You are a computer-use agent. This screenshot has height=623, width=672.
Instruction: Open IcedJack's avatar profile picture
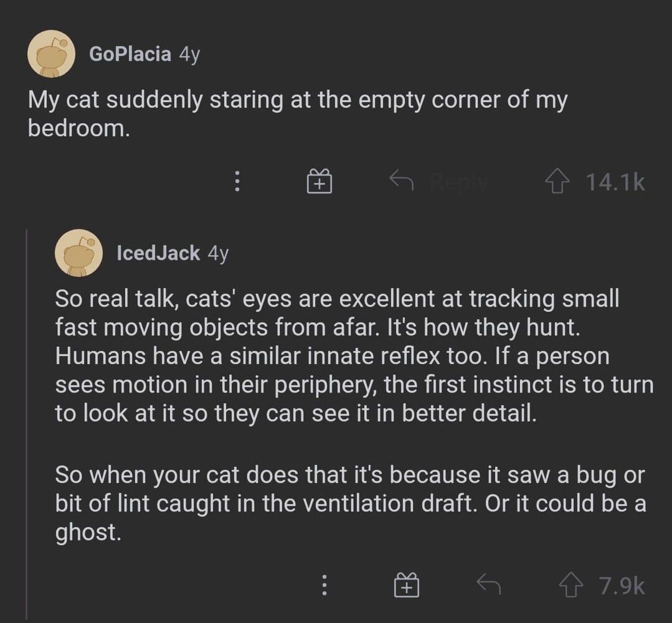tap(79, 253)
